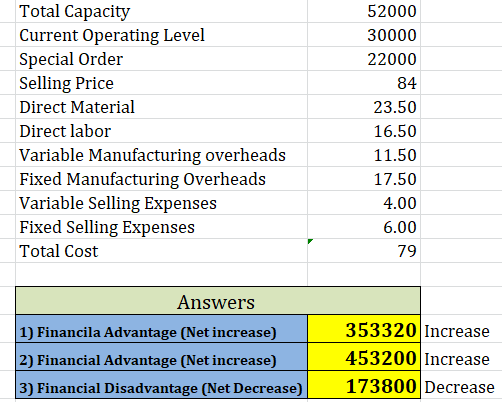This screenshot has height=402, width=502.
Task: Click the 'Current Operating Level' cell
Action: (161, 35)
